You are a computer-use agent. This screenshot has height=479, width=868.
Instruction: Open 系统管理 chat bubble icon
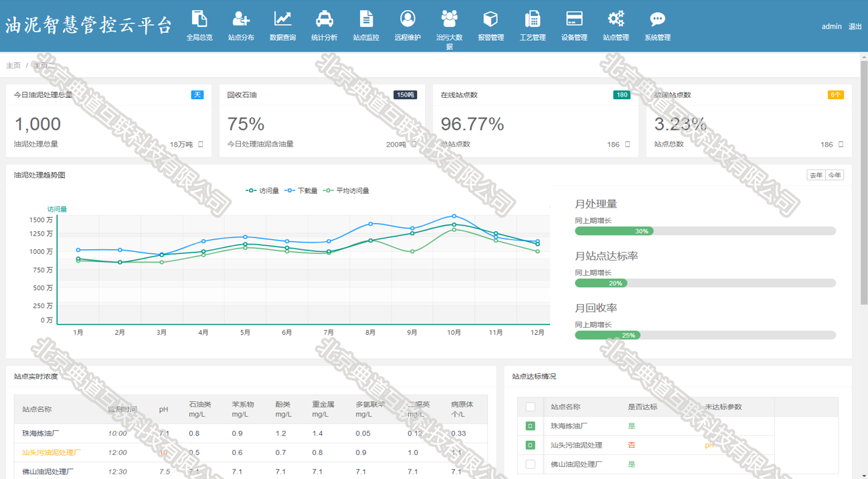[x=657, y=19]
